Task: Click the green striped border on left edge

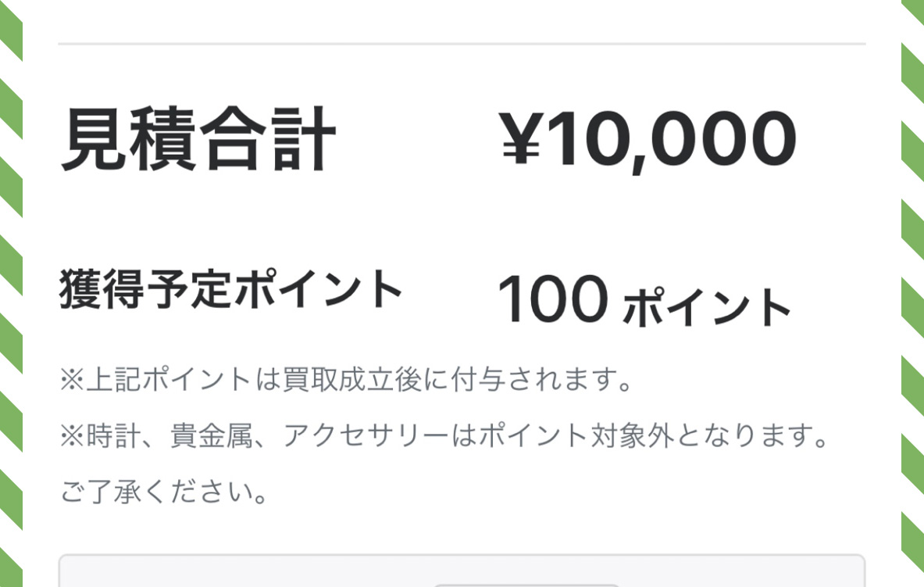Action: pos(11,293)
